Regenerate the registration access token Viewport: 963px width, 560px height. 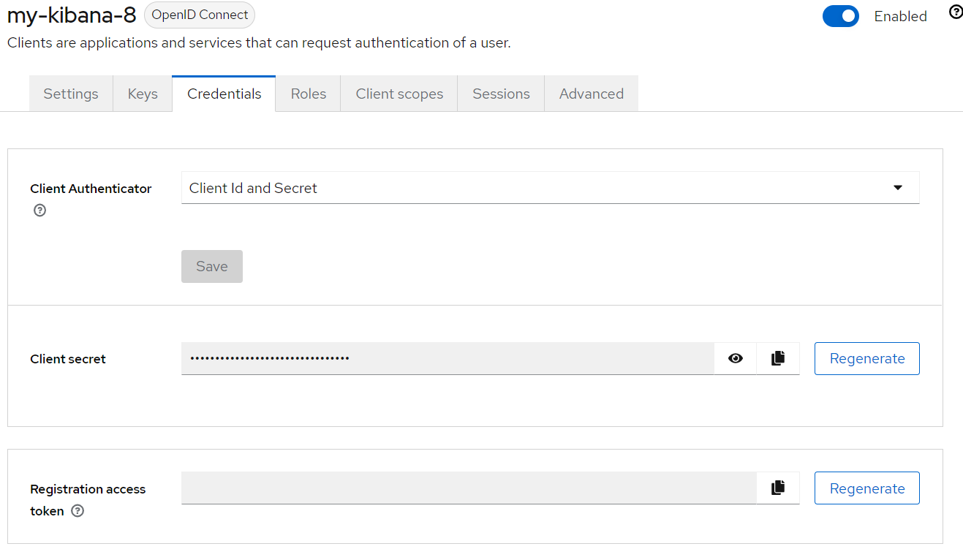click(866, 488)
